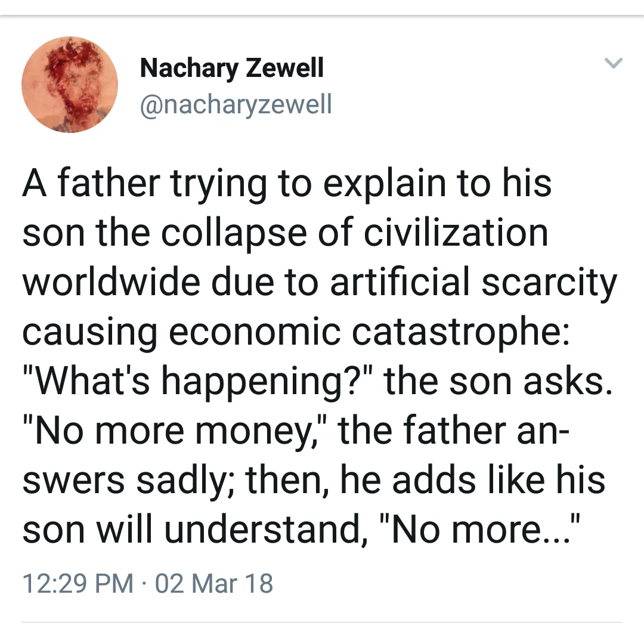This screenshot has width=644, height=644.
Task: Select the words "the father an-"
Action: [453, 431]
